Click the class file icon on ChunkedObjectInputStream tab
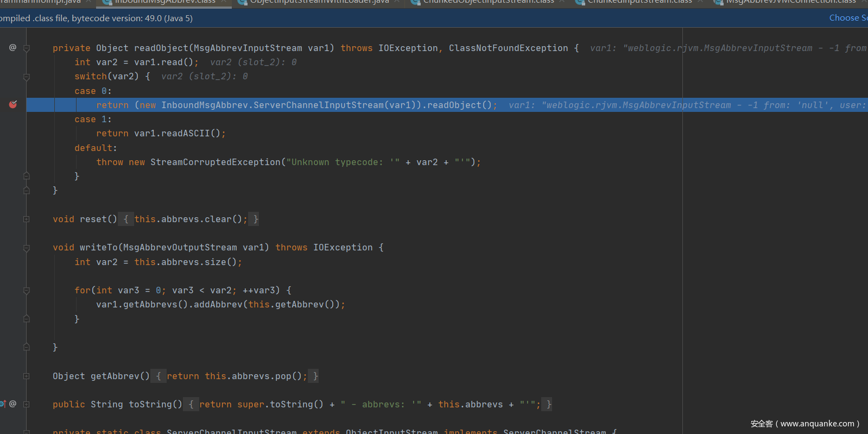 (415, 2)
